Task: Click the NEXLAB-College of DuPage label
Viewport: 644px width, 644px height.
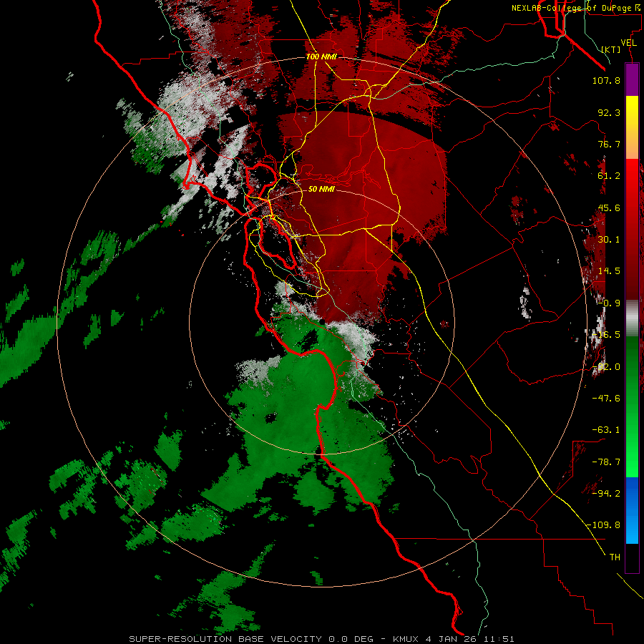Action: pyautogui.click(x=577, y=8)
